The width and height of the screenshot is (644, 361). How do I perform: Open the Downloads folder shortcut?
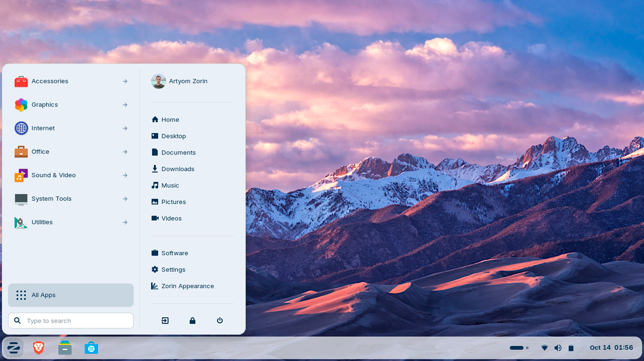[178, 169]
